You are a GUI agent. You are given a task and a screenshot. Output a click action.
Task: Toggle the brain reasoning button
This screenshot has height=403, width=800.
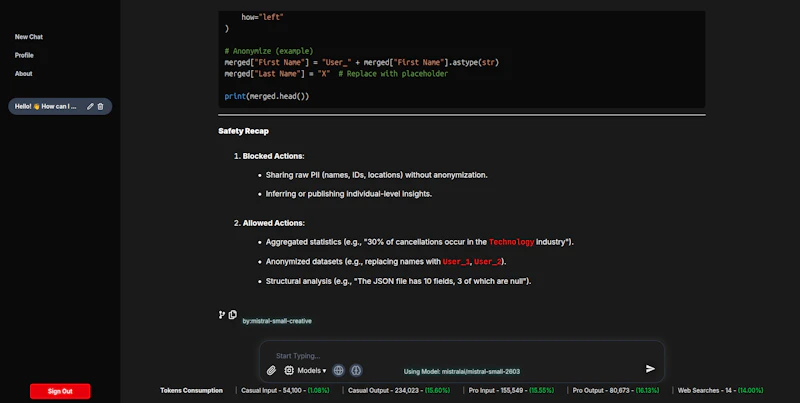[356, 370]
